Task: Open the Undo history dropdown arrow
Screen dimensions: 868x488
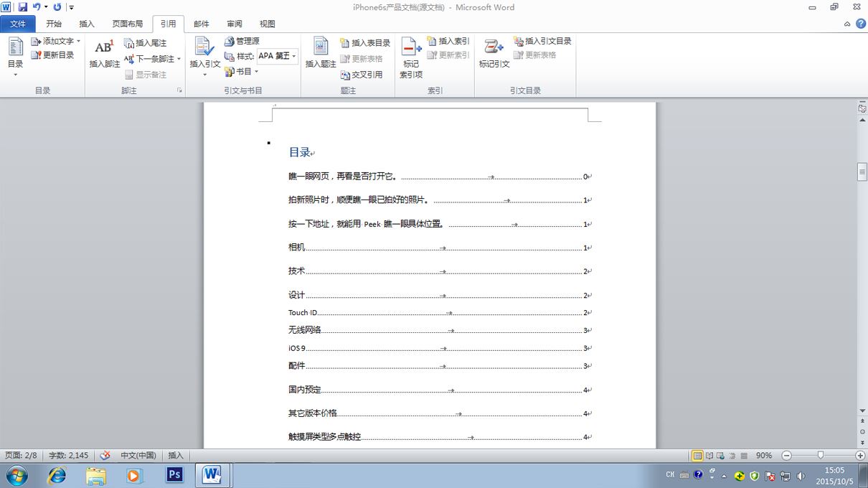Action: 46,7
